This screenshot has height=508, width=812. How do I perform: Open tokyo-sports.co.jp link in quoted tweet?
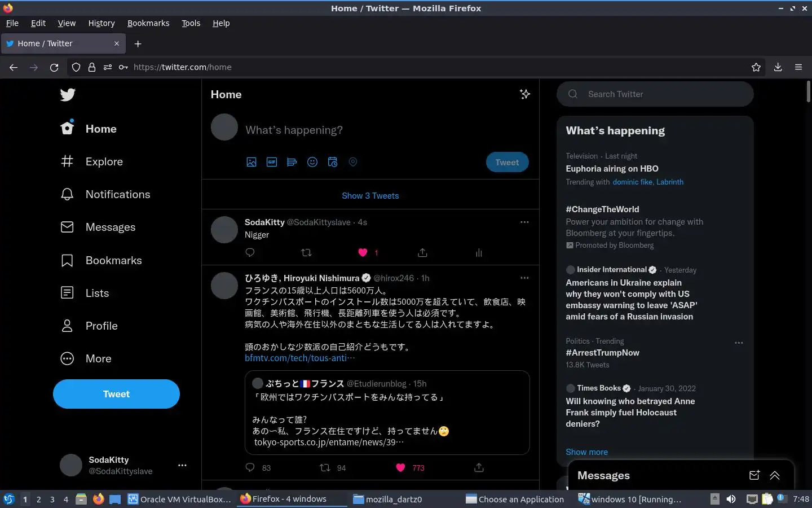(x=329, y=442)
